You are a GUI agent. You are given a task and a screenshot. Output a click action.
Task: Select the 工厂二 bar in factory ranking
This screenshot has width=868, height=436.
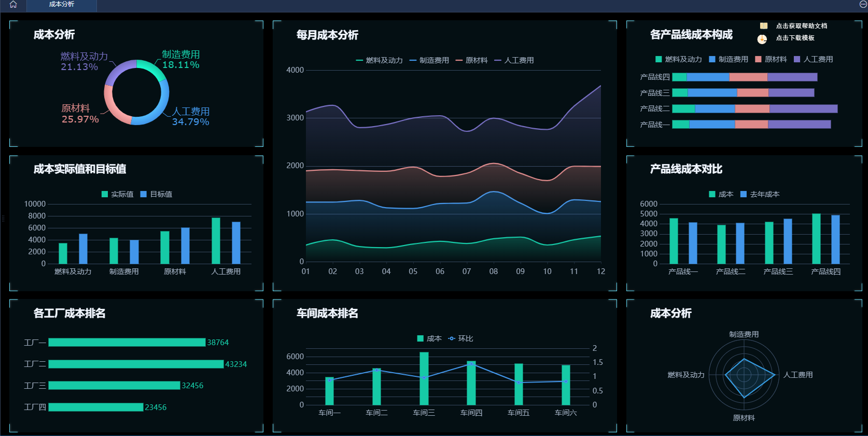pyautogui.click(x=136, y=364)
